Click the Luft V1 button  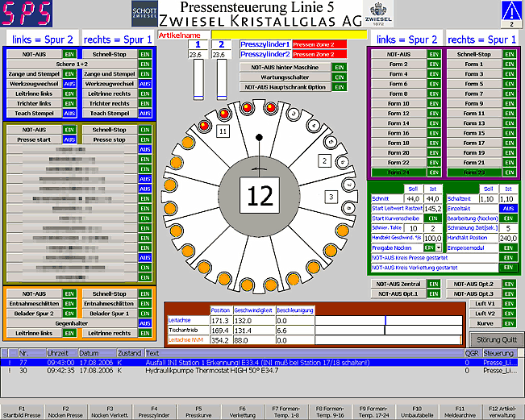[x=485, y=304]
